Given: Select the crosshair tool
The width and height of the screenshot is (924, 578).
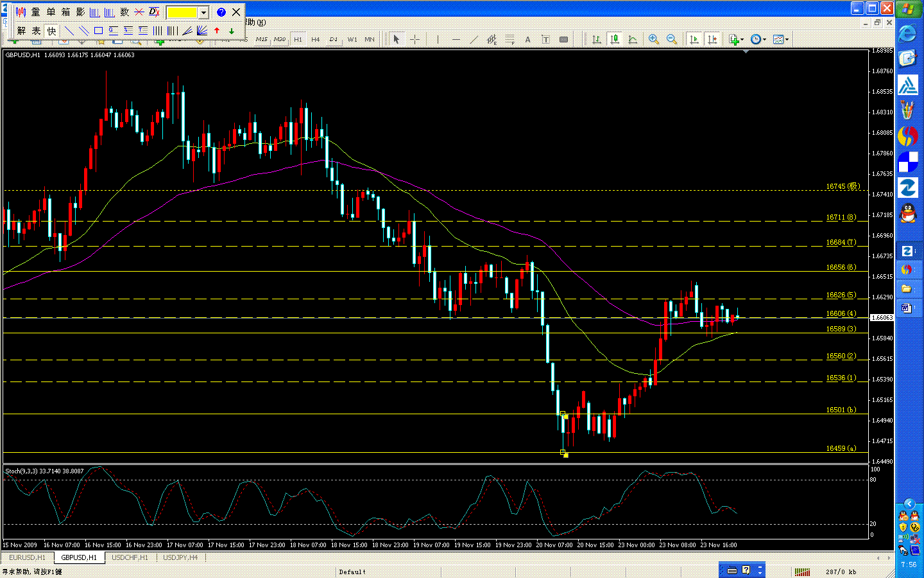Looking at the screenshot, I should click(x=415, y=40).
